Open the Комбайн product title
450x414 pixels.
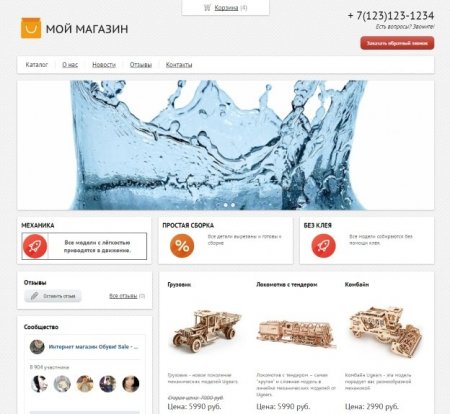point(357,285)
